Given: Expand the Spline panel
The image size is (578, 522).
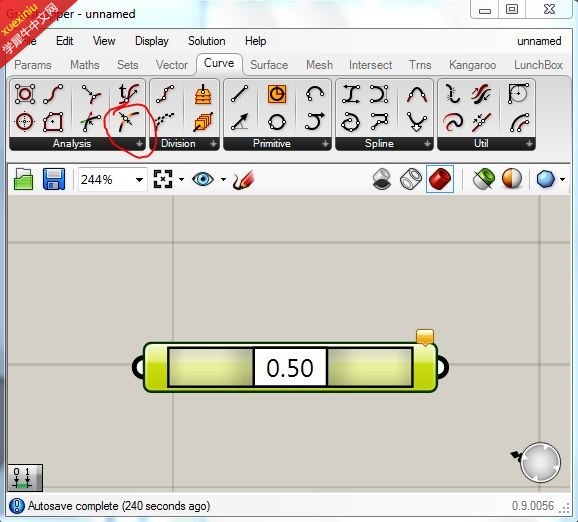Looking at the screenshot, I should (x=427, y=143).
